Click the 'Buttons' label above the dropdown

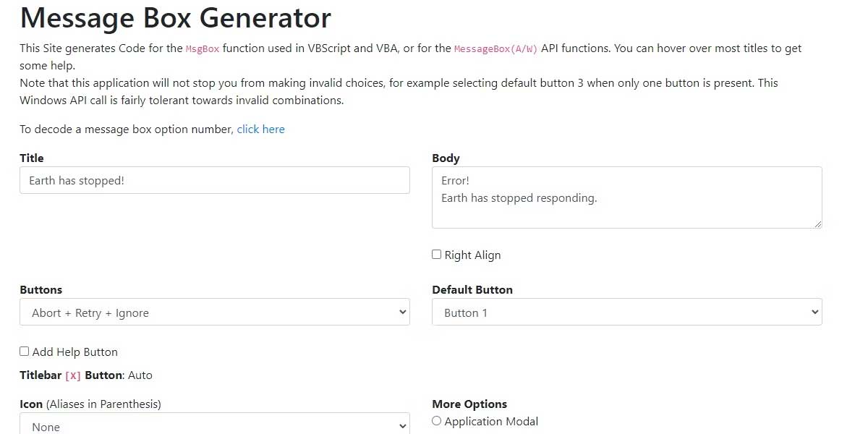tap(41, 289)
